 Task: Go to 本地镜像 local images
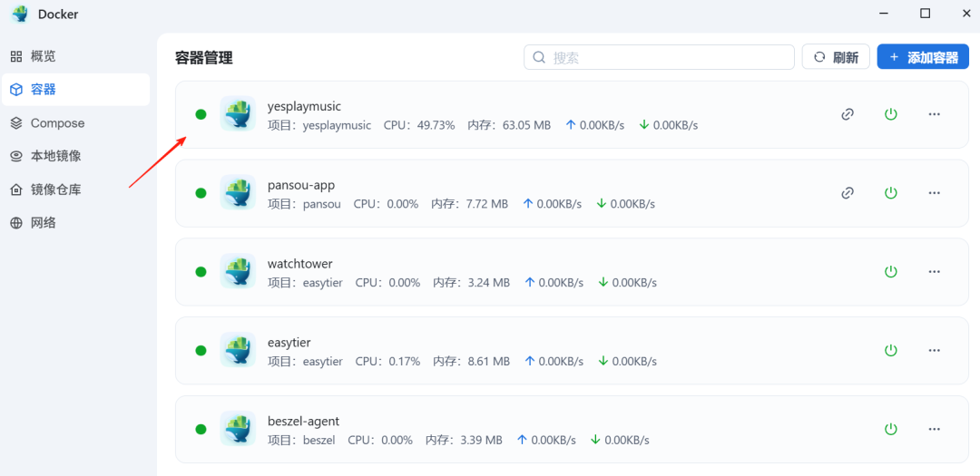(x=75, y=156)
